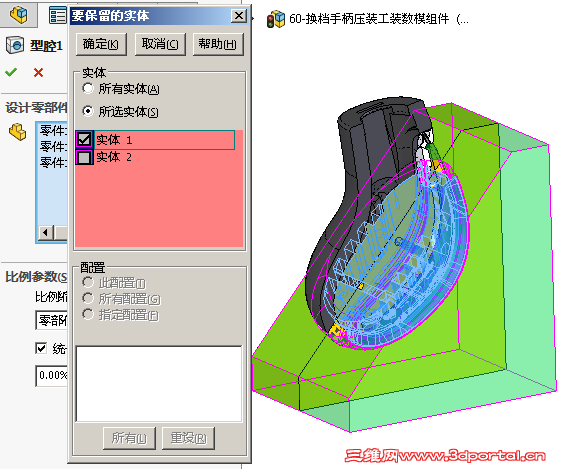Expand the flyout tree arrow before assembly name

(x=253, y=18)
